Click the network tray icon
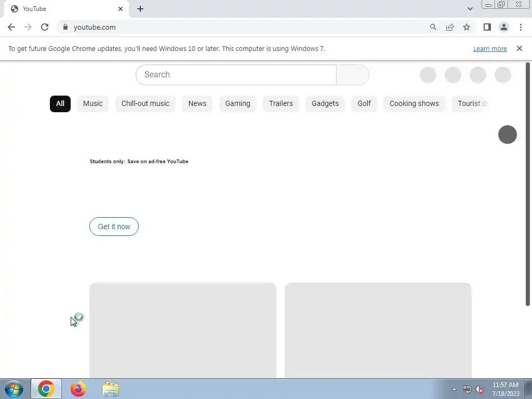The image size is (532, 399). pyautogui.click(x=467, y=390)
